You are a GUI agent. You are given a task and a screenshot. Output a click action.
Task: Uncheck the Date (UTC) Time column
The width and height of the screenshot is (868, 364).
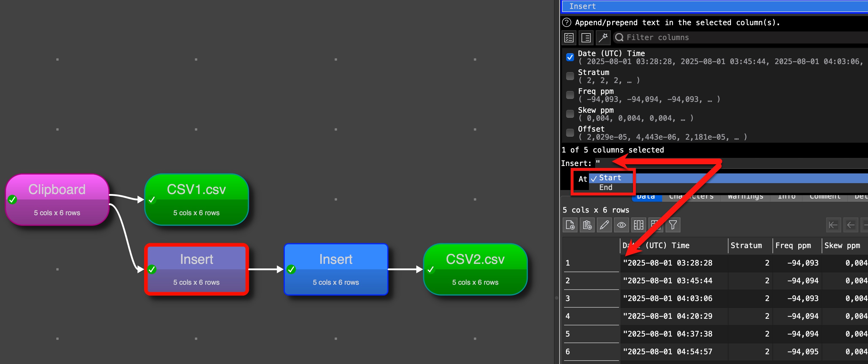tap(570, 57)
